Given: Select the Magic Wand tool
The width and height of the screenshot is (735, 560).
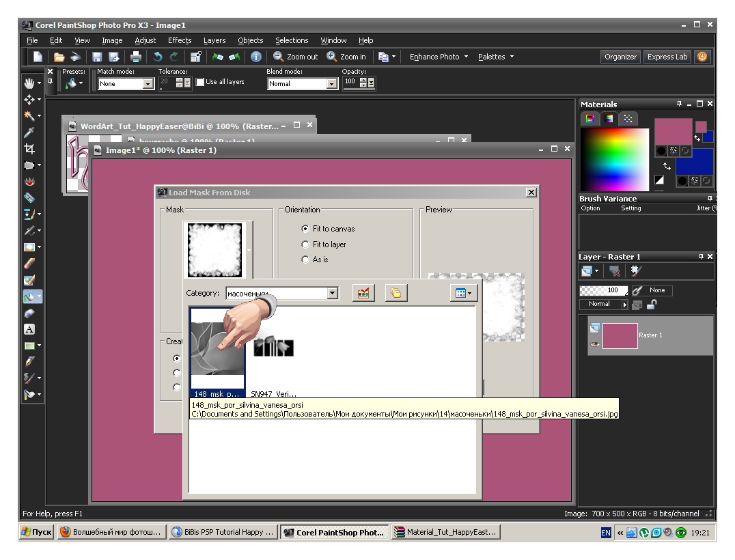Looking at the screenshot, I should coord(29,115).
